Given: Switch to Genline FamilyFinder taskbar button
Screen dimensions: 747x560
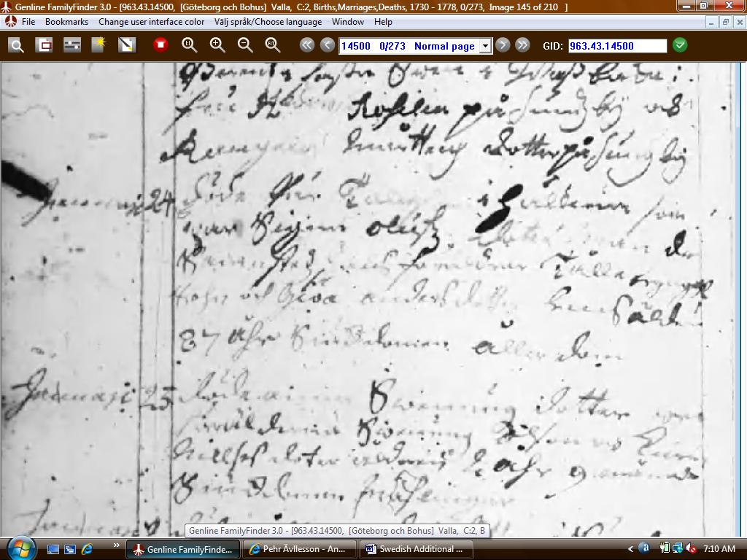Looking at the screenshot, I should [183, 549].
